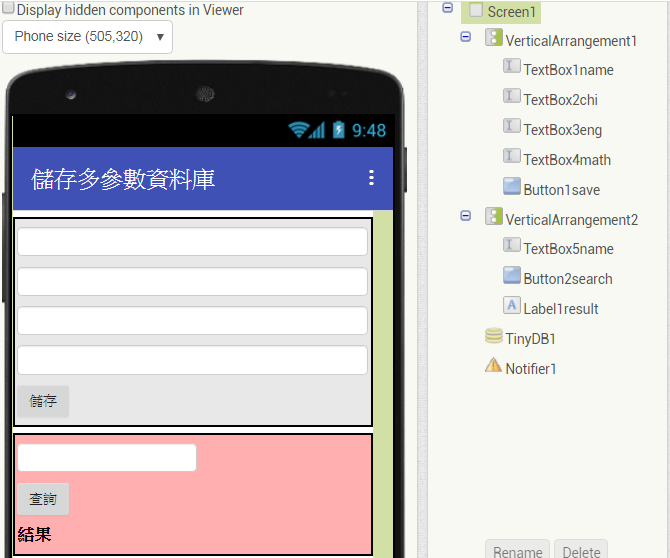Select VerticalArrangement2 in the tree
670x558 pixels.
pyautogui.click(x=571, y=220)
